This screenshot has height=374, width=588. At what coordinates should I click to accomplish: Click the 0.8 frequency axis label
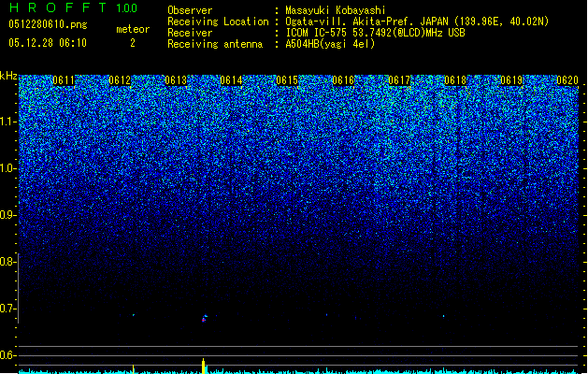[7, 262]
